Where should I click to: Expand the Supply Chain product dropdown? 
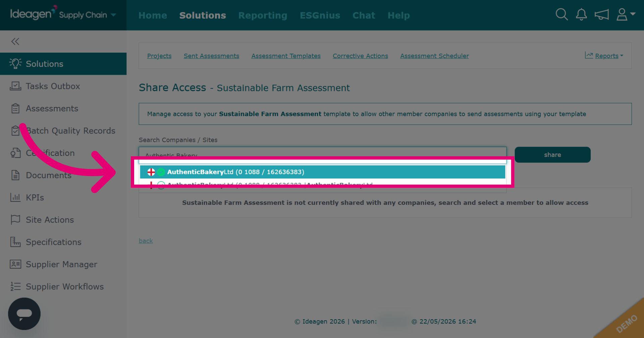click(88, 15)
